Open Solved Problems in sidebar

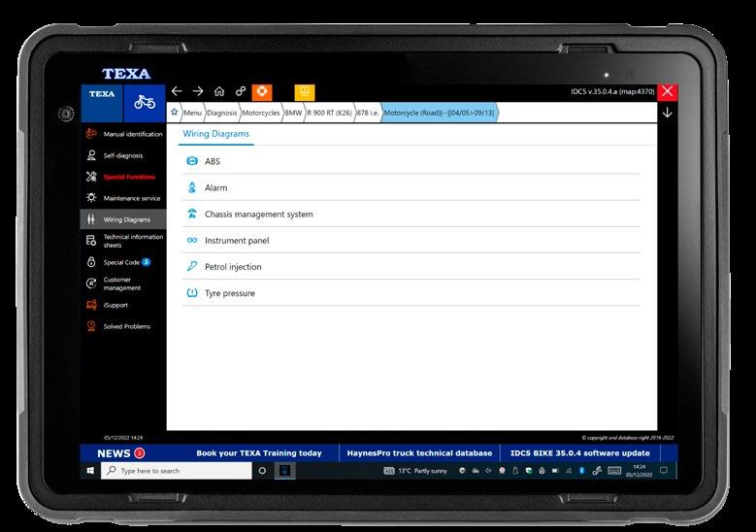coord(123,326)
